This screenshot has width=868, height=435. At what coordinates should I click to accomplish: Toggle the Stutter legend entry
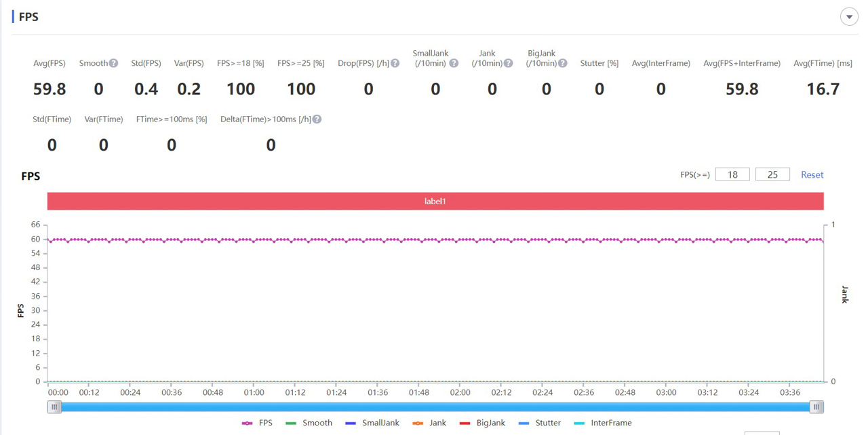(540, 423)
